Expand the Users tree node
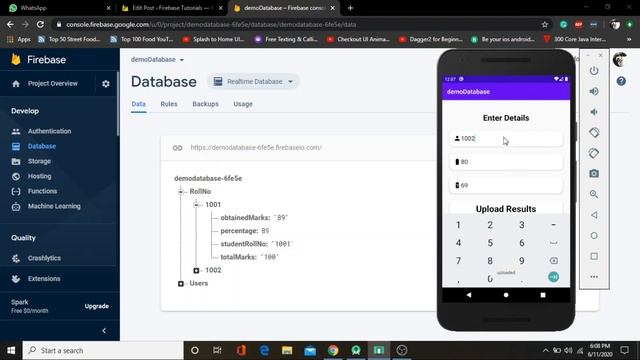640x360 pixels. click(181, 283)
